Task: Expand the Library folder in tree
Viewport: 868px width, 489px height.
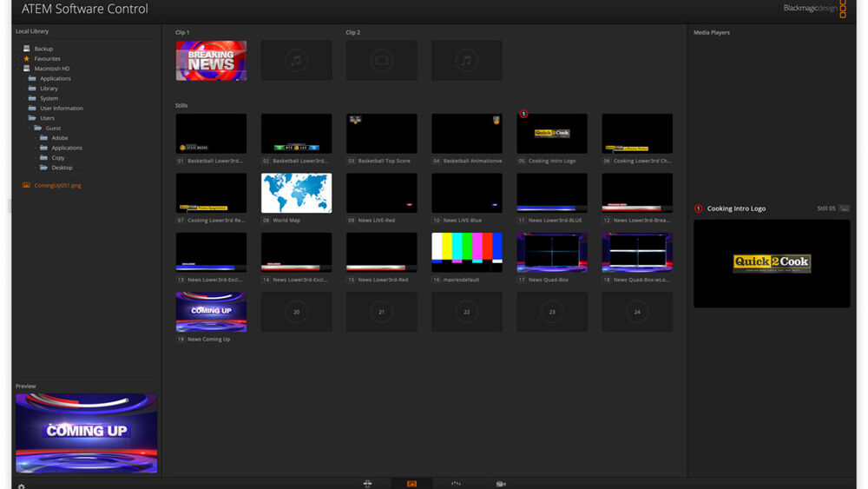Action: pyautogui.click(x=23, y=89)
